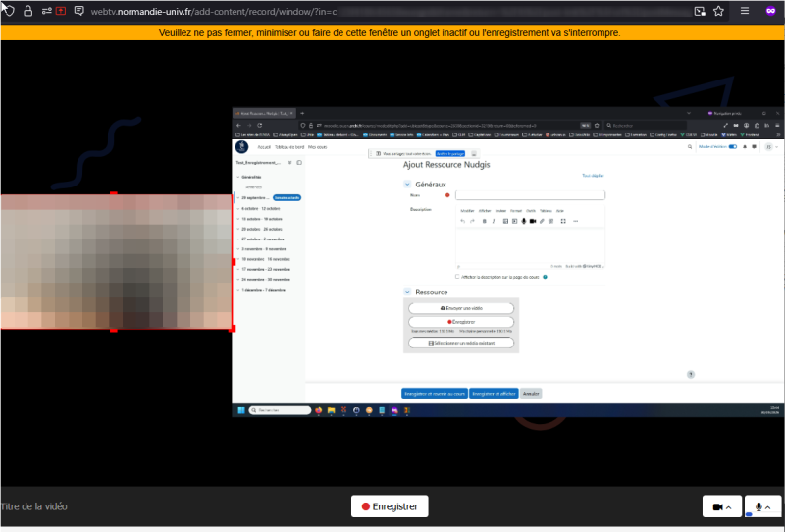In shared preview, expand 27 octobre - 2 novembre section
The image size is (785, 532).
[237, 239]
